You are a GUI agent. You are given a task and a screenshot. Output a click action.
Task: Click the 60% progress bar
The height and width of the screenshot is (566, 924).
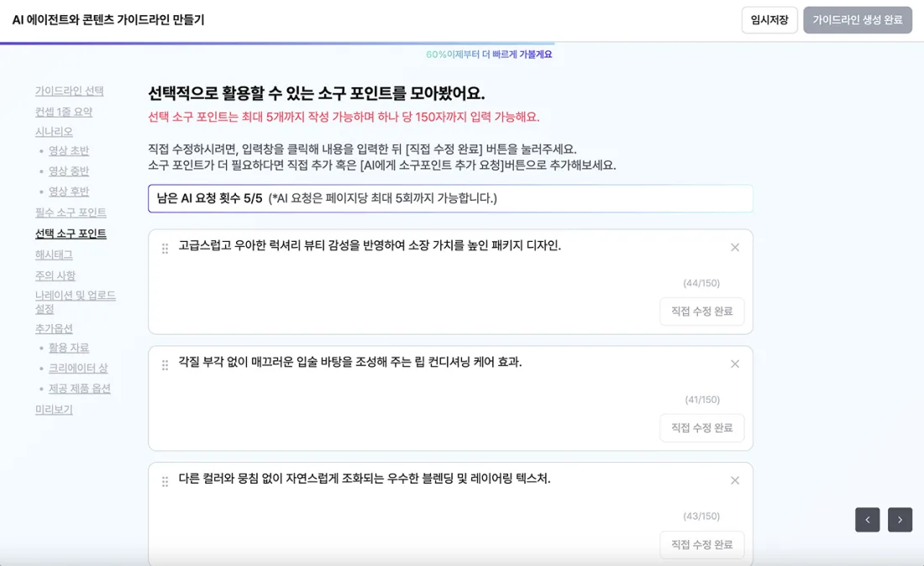[277, 43]
